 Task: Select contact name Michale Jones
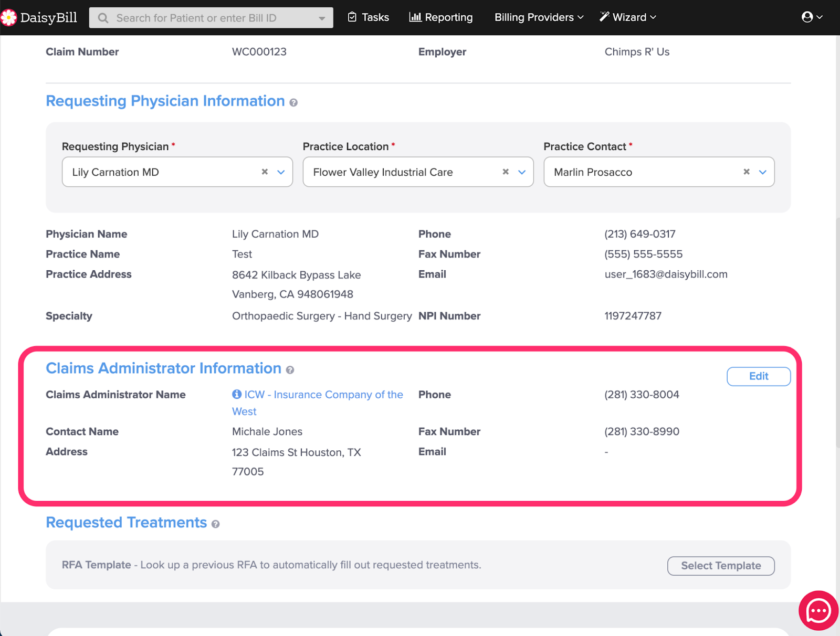(x=267, y=431)
